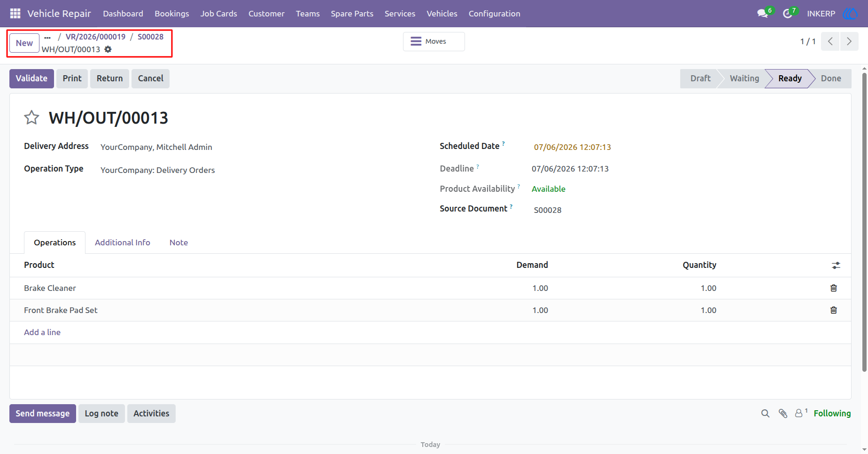868x454 pixels.
Task: Mark WH/OUT/00013 as favorite with star
Action: [x=31, y=117]
